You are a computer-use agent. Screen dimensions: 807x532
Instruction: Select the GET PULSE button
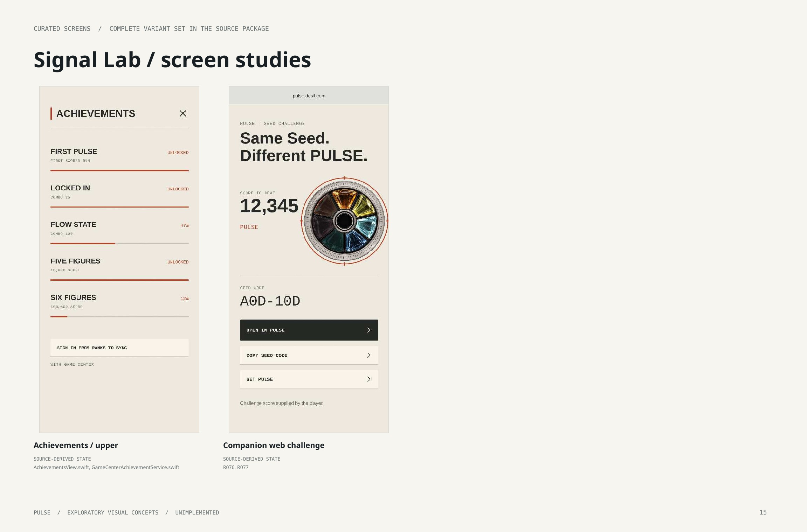click(309, 379)
